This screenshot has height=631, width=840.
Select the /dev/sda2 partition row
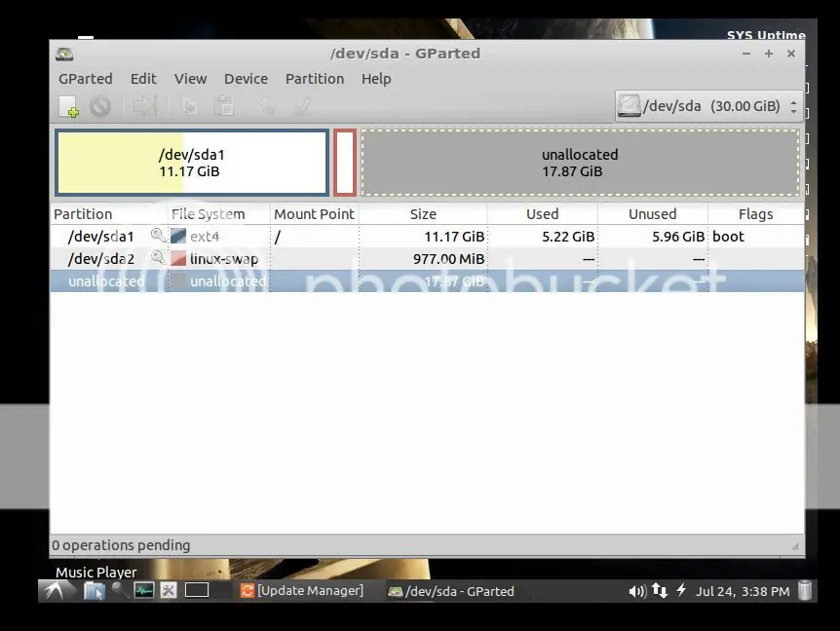pos(427,258)
